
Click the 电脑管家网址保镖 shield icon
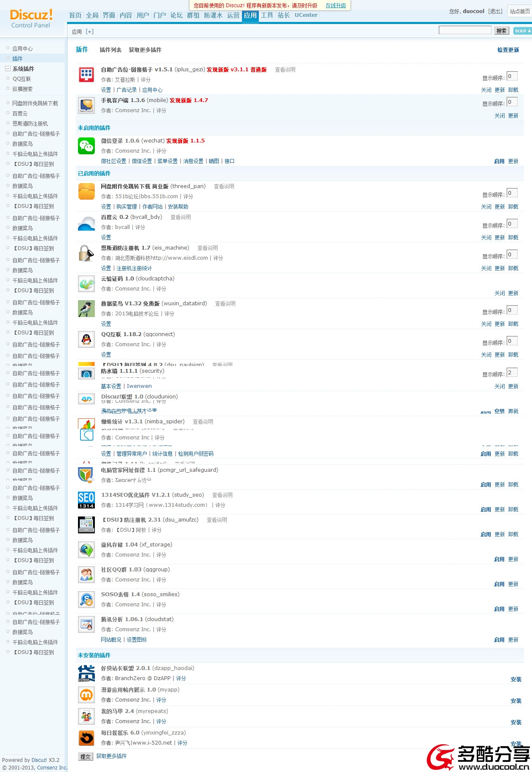pyautogui.click(x=86, y=475)
